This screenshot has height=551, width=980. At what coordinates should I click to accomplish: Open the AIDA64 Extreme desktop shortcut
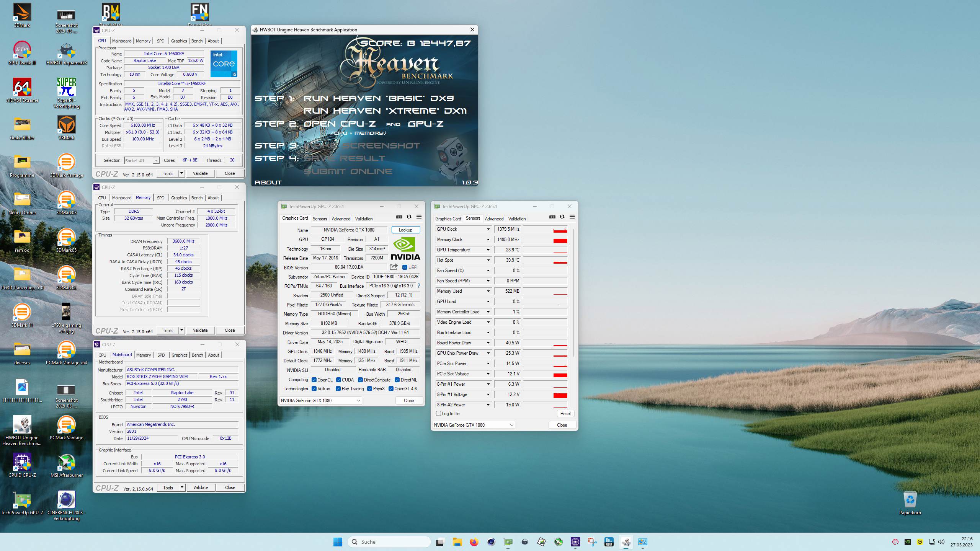tap(22, 90)
